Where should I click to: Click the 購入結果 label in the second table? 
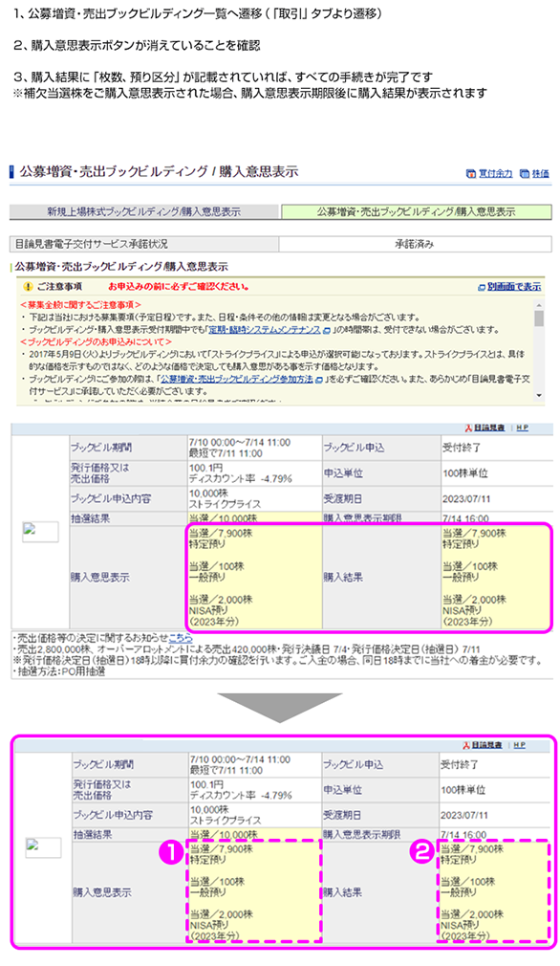(343, 892)
